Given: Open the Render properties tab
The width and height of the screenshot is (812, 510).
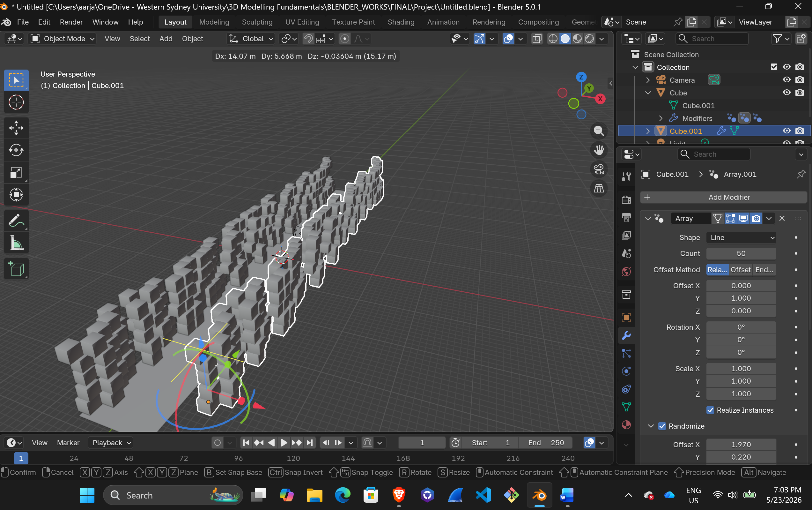Looking at the screenshot, I should [x=626, y=200].
